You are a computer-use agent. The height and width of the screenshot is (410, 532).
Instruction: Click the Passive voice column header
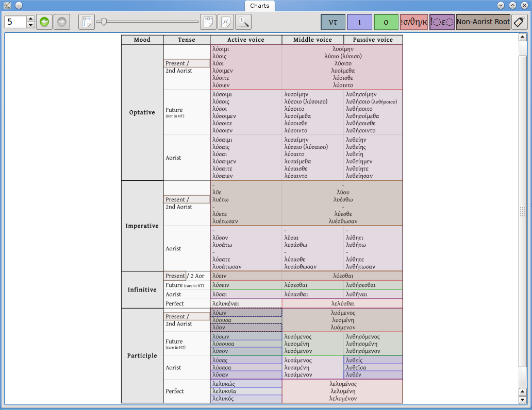point(373,40)
